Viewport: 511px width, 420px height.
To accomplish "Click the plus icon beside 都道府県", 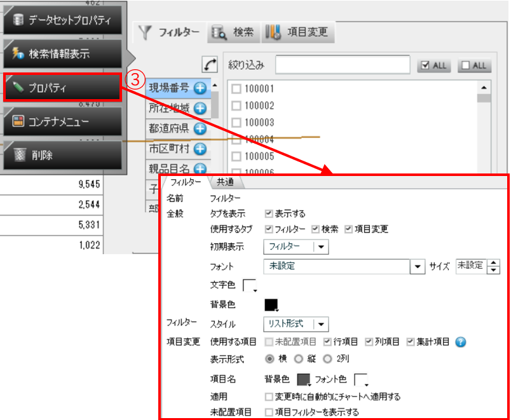I will pyautogui.click(x=200, y=129).
